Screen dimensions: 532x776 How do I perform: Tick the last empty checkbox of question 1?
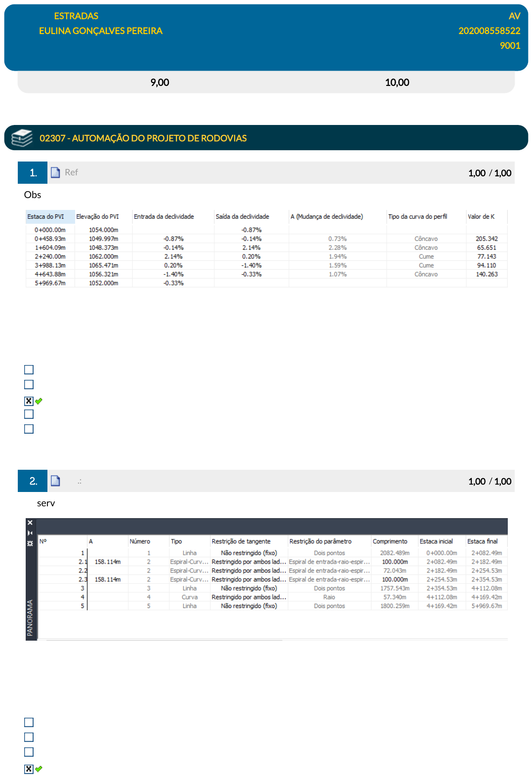coord(29,429)
